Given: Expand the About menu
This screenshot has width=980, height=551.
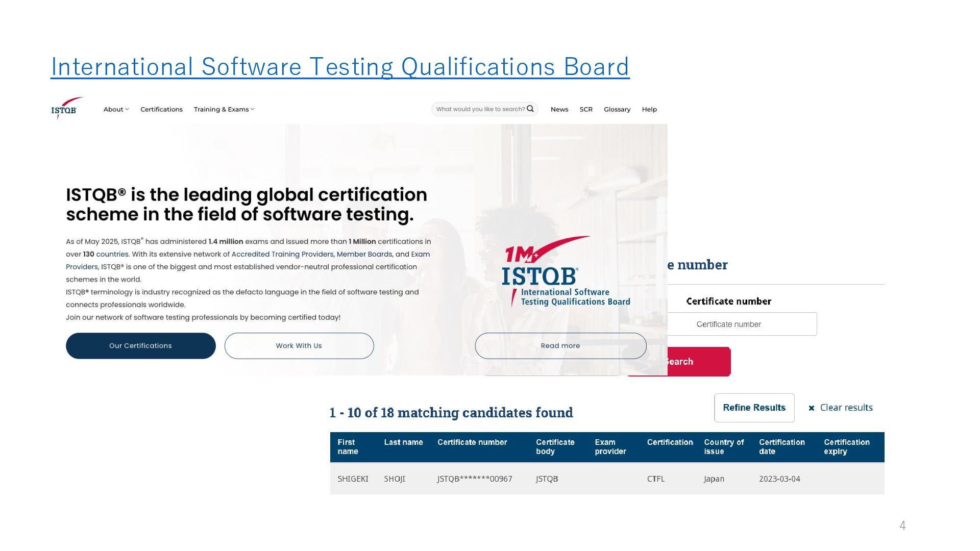Looking at the screenshot, I should tap(116, 109).
